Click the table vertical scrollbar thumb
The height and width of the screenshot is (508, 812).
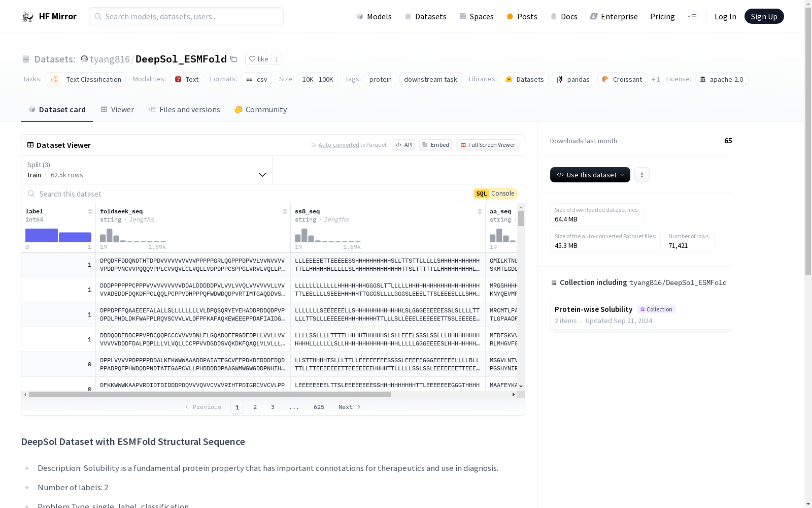(x=521, y=218)
